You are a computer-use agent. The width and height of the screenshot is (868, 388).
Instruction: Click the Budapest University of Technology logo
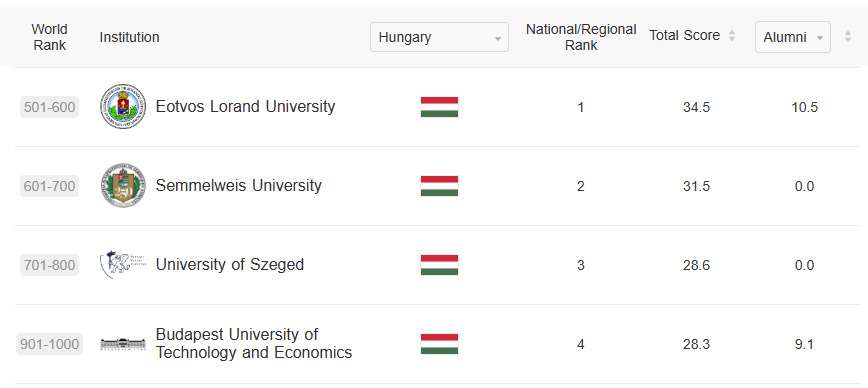[123, 344]
